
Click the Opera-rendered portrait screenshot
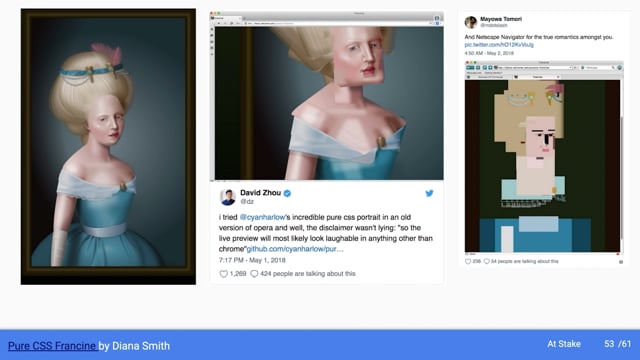[x=327, y=96]
